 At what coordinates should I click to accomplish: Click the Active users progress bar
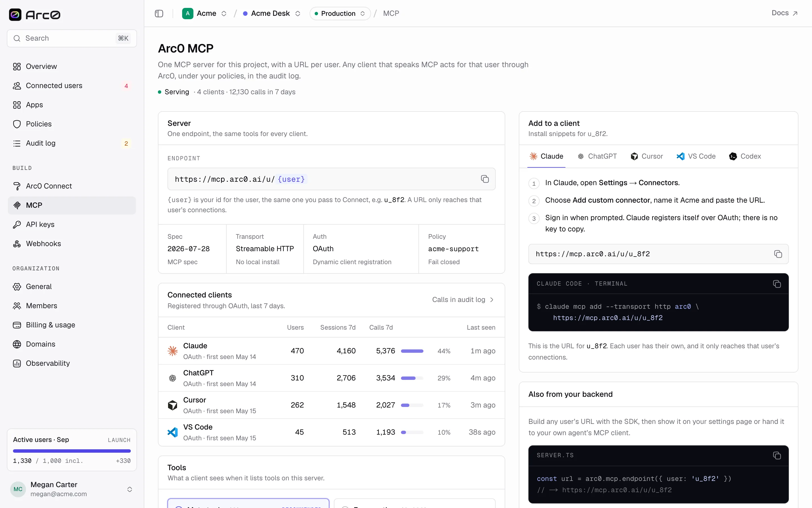coord(72,451)
